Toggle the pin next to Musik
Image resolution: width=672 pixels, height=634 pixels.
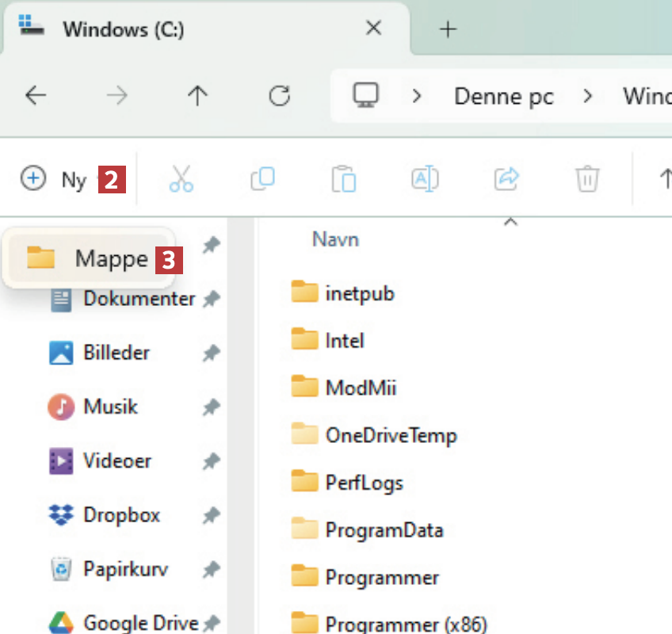click(x=211, y=407)
